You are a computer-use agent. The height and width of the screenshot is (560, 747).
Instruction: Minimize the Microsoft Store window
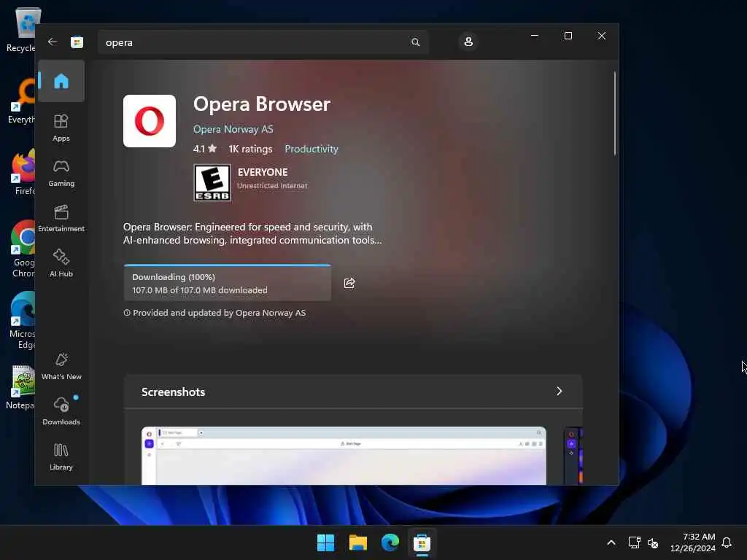535,36
